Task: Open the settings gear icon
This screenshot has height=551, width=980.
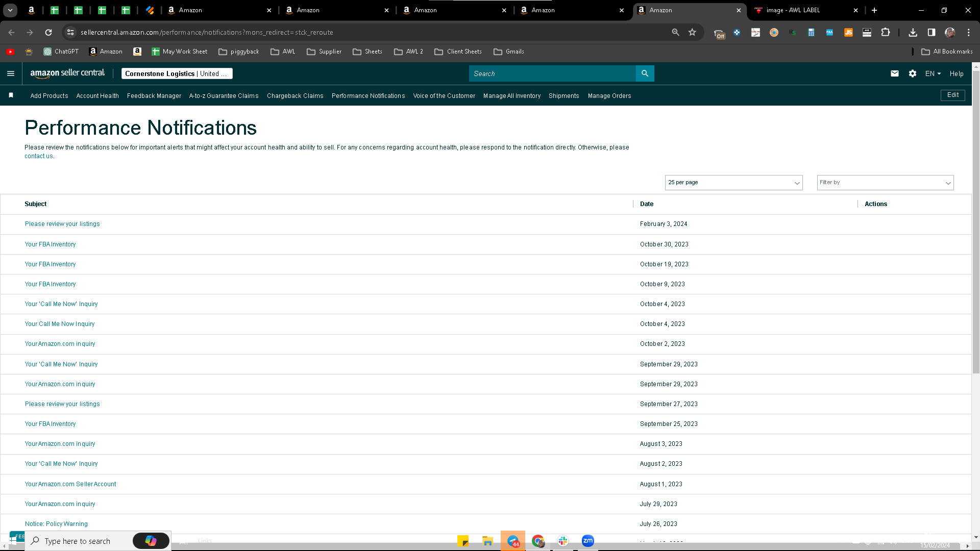Action: click(x=913, y=73)
